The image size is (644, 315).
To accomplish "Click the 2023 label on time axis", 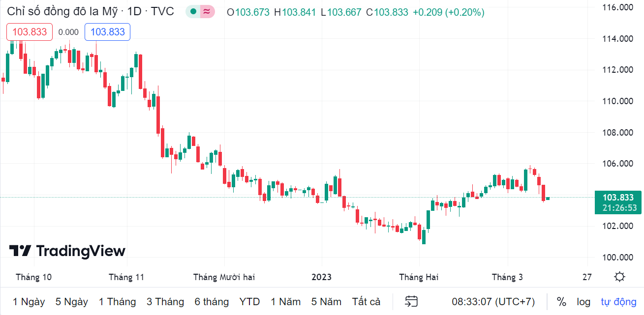I will click(322, 277).
